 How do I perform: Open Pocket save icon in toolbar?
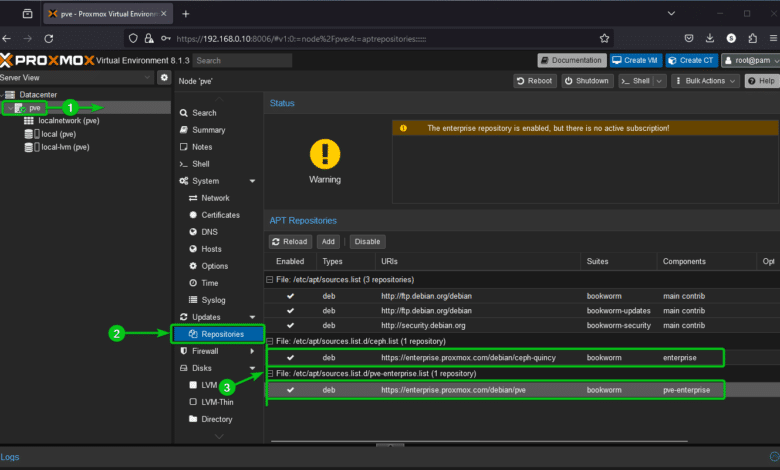689,38
